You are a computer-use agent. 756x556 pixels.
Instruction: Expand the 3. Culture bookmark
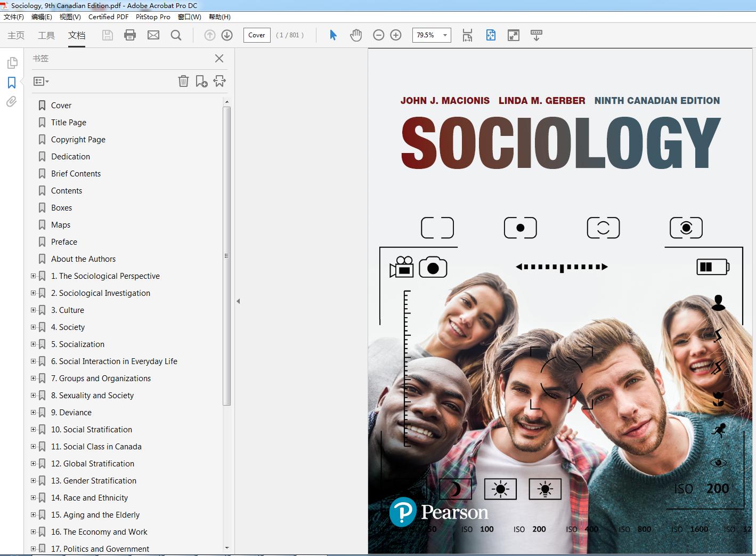34,310
